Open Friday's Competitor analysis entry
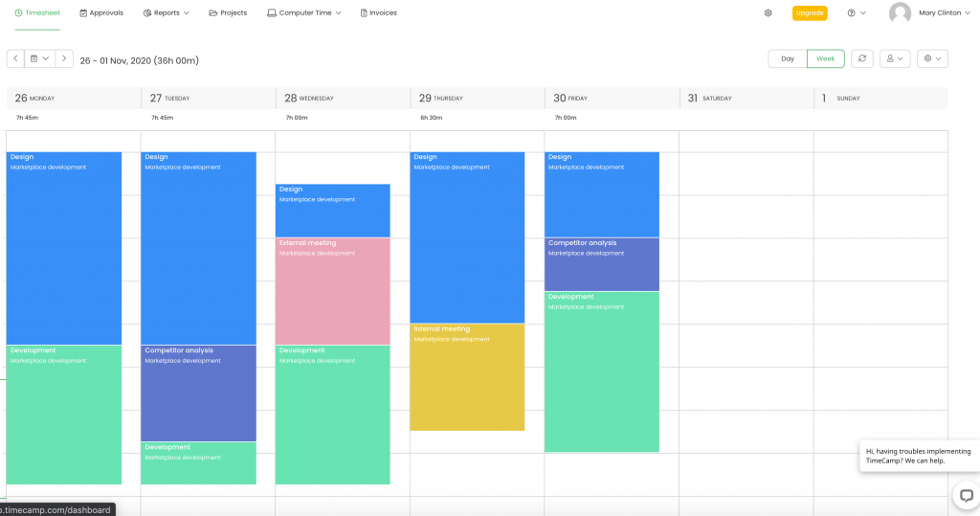This screenshot has width=980, height=516. point(602,264)
